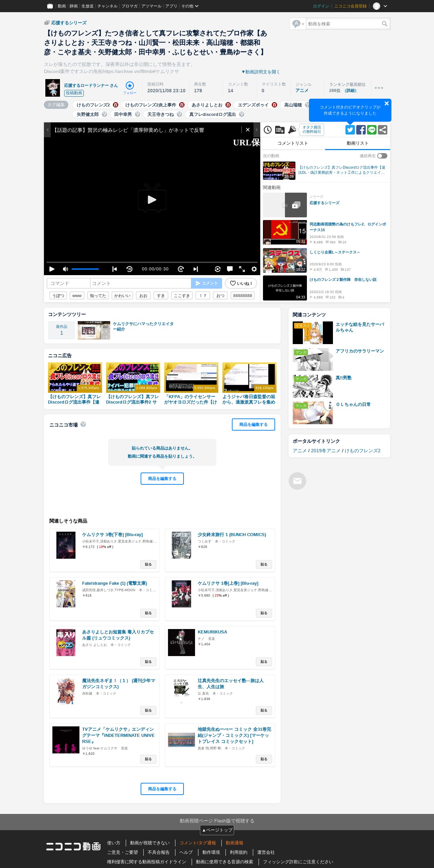Switch to the コメントリスト tab
This screenshot has height=868, width=434.
[x=293, y=143]
